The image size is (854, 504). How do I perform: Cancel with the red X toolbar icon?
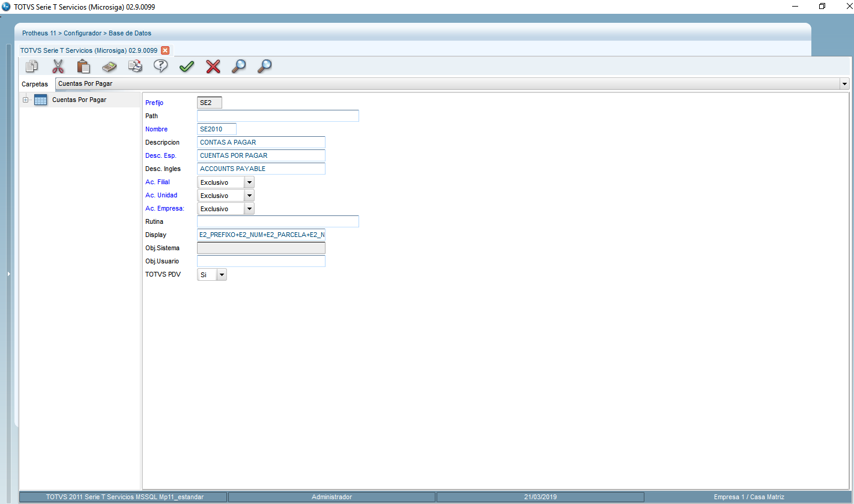click(x=213, y=67)
